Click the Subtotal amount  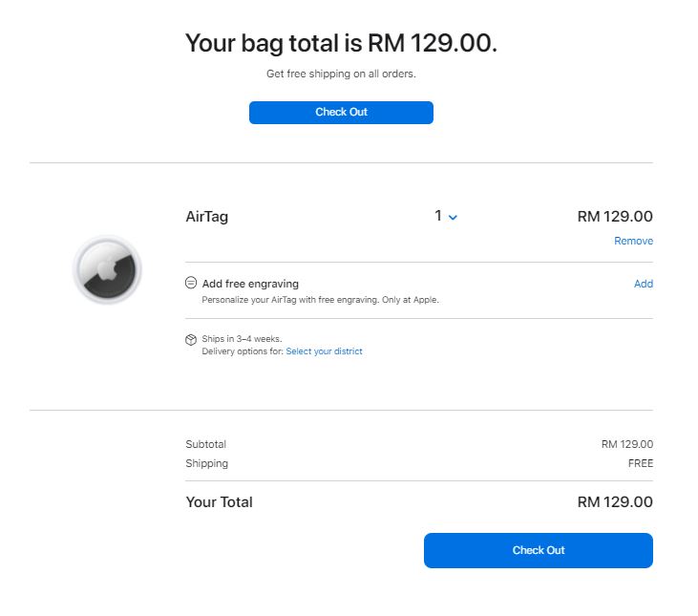pos(626,444)
